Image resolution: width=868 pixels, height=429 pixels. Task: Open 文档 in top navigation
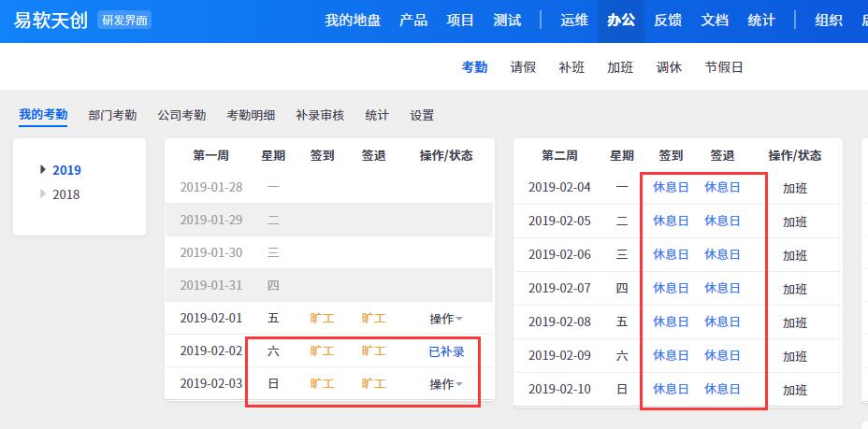tap(715, 21)
